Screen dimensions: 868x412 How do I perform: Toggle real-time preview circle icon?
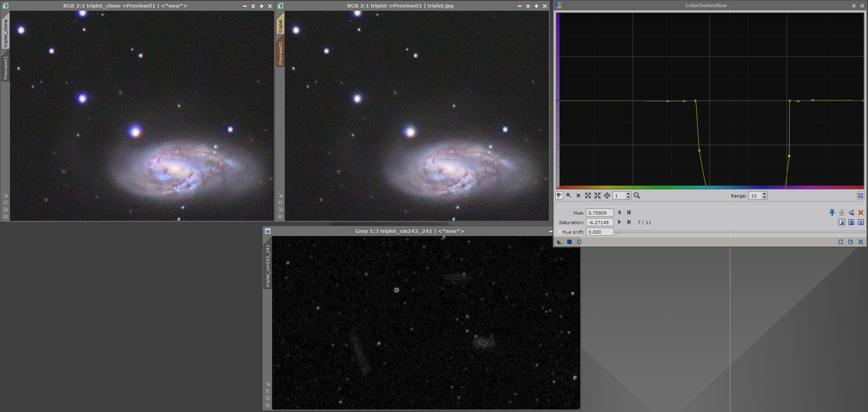pyautogui.click(x=579, y=242)
